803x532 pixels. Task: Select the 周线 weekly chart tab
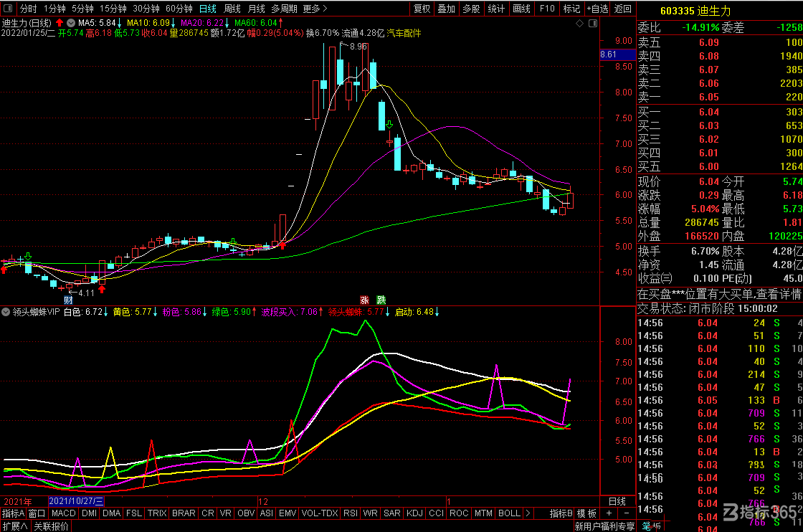click(232, 9)
